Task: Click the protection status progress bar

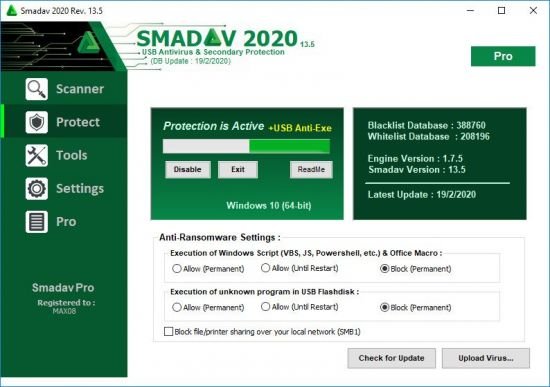Action: pyautogui.click(x=246, y=146)
